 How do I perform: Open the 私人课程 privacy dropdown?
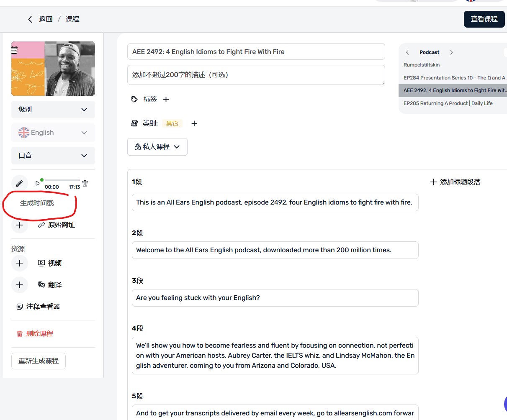click(x=157, y=147)
